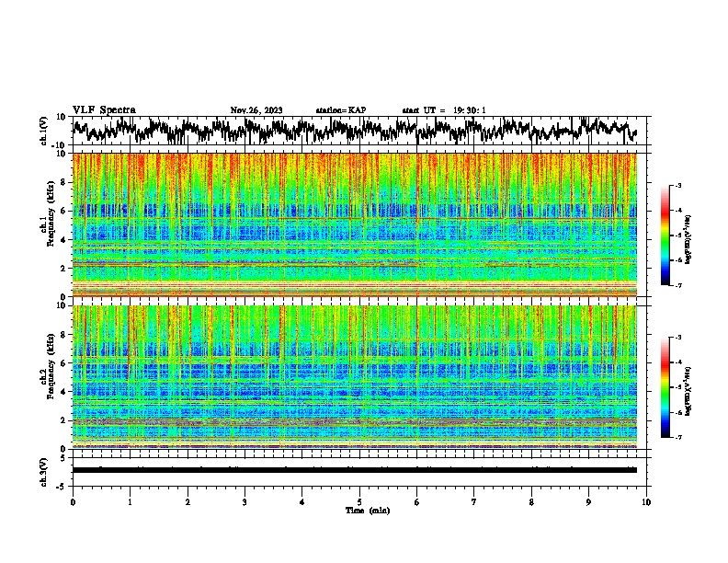Click the "ch.3(V)" axis label
The width and height of the screenshot is (728, 563).
pyautogui.click(x=44, y=473)
